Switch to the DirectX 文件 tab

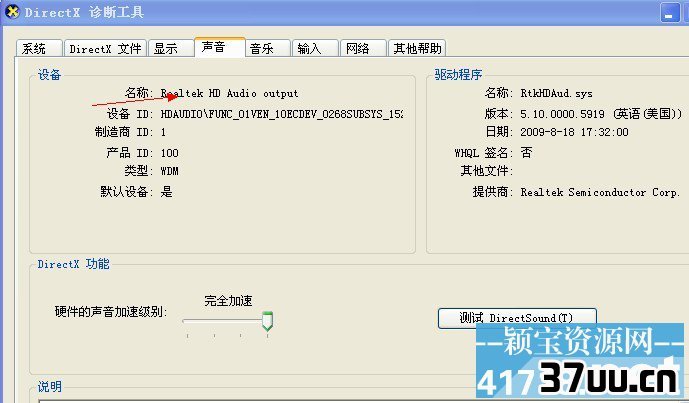coord(105,48)
